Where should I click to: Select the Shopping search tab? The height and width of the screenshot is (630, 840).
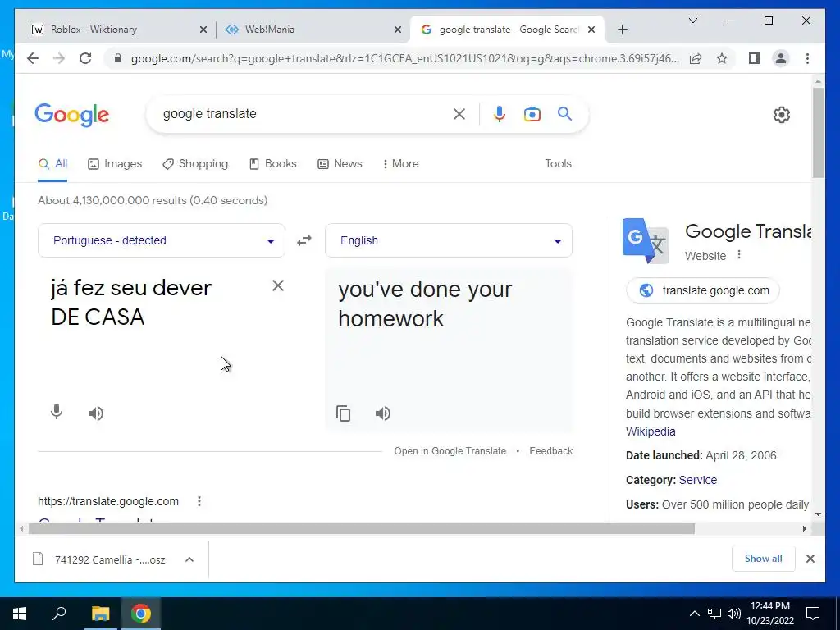click(x=195, y=164)
